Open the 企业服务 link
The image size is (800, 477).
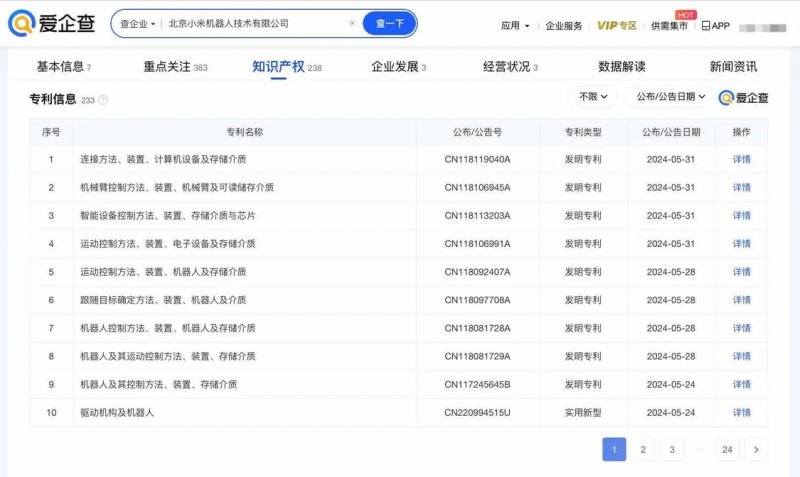pyautogui.click(x=564, y=26)
